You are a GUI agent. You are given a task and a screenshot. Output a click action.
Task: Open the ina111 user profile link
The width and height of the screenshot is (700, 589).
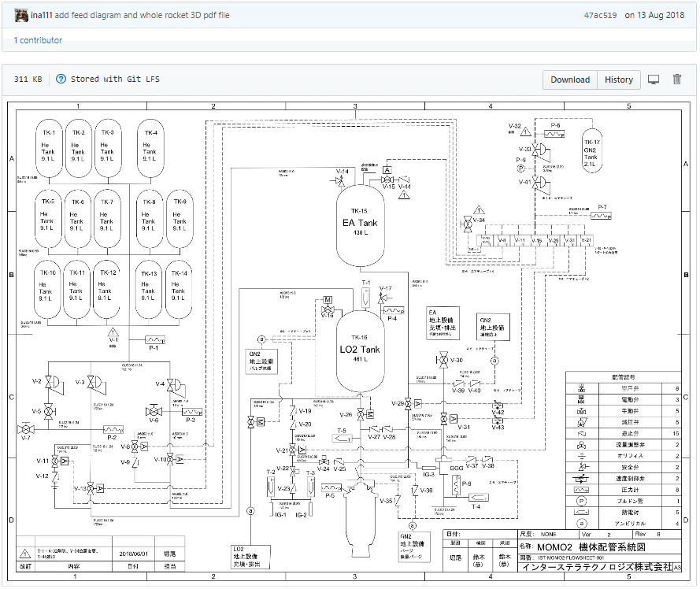pos(42,15)
